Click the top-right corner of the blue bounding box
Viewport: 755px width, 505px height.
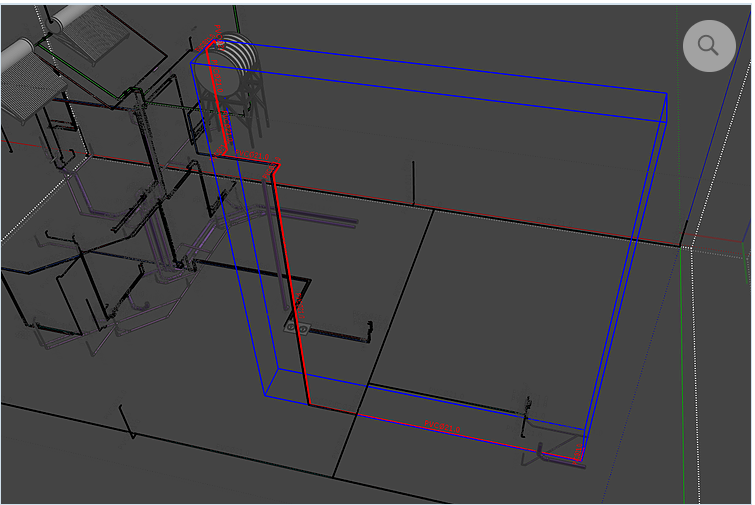pos(667,93)
